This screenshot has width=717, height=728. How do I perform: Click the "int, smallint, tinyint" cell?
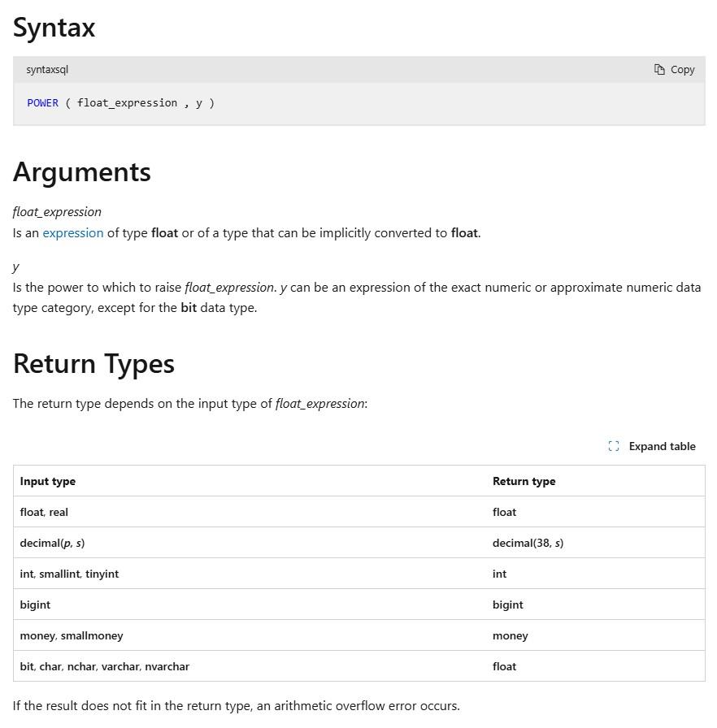pyautogui.click(x=69, y=574)
